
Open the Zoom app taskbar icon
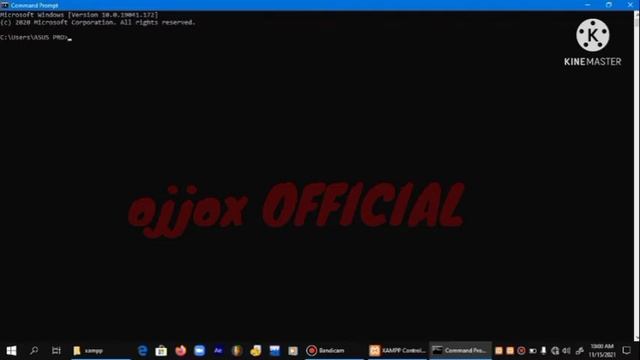199,350
